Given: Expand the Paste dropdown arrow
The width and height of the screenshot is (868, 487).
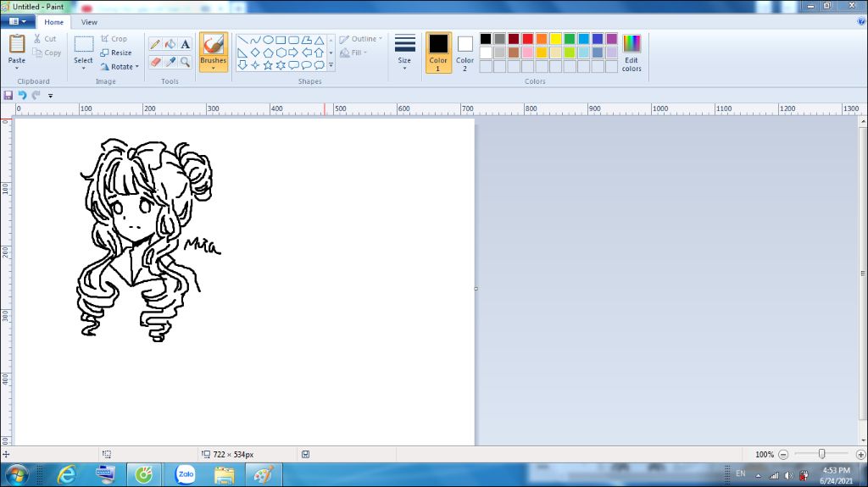Looking at the screenshot, I should tap(17, 68).
